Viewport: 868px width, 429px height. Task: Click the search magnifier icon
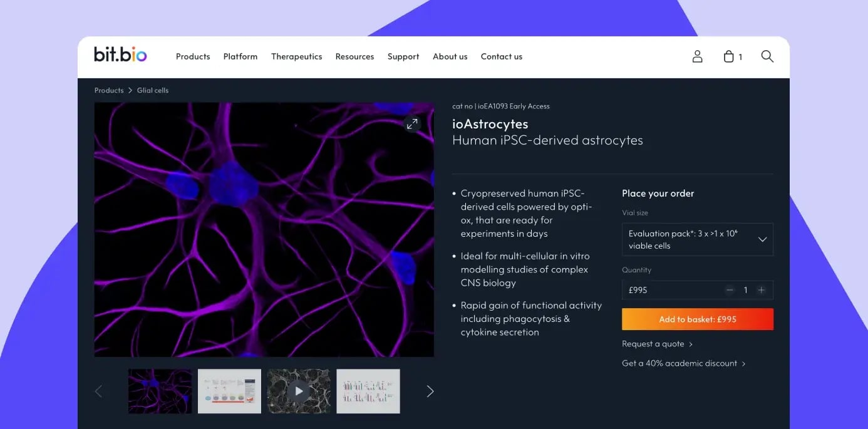tap(767, 56)
